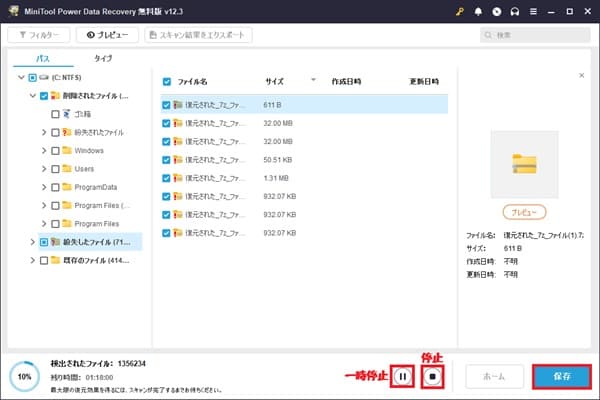Sort by the ファイル名 column header
The width and height of the screenshot is (600, 400).
click(192, 82)
